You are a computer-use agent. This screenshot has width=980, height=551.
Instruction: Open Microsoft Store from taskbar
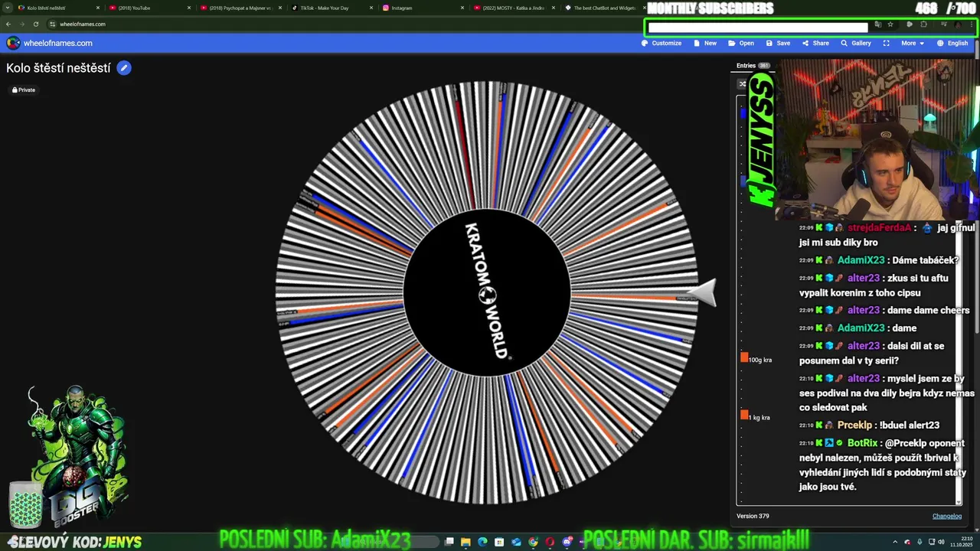499,542
